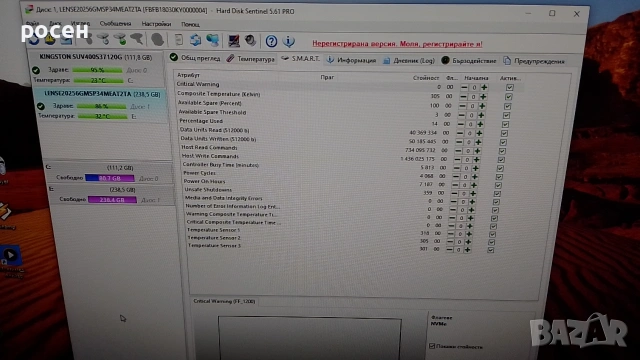Toggle the Data Units Written active checkbox
Viewport: 640px width, 360px height.
(x=503, y=142)
